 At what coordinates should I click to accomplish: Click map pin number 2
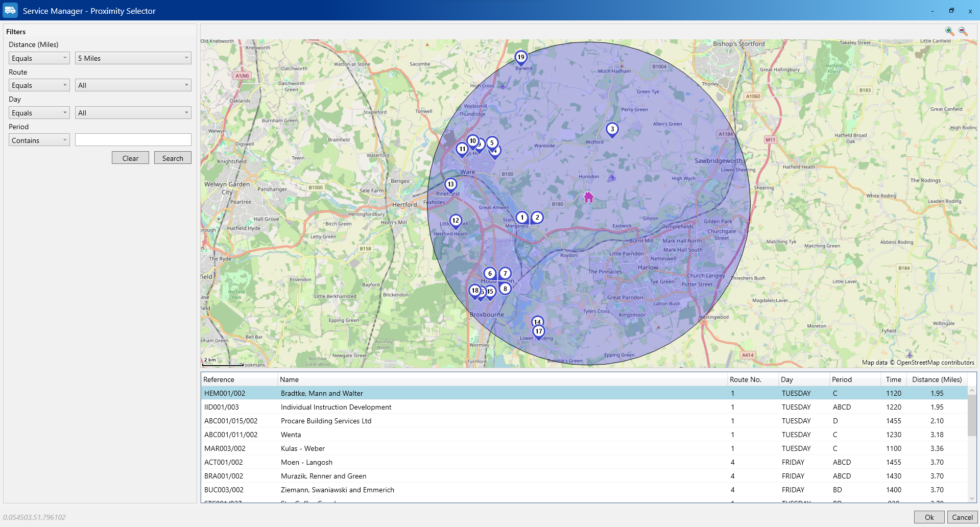pos(537,218)
